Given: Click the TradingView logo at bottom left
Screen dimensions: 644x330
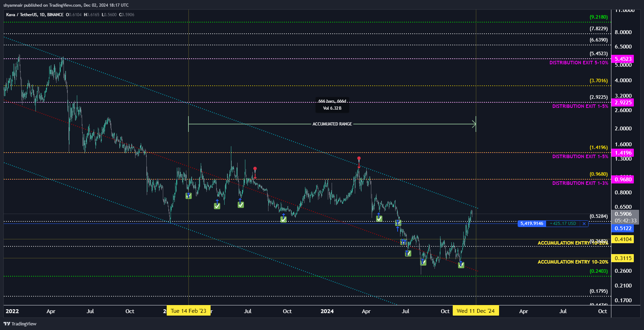Looking at the screenshot, I should (x=20, y=324).
